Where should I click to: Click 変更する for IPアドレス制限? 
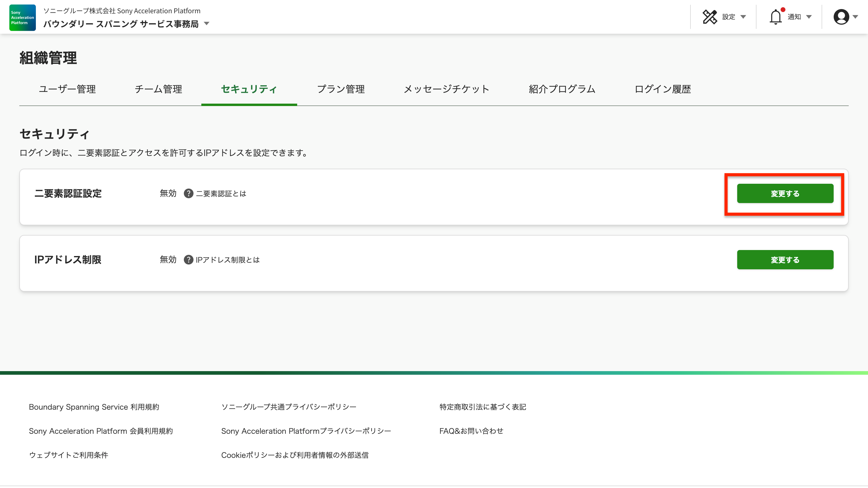[x=785, y=260]
